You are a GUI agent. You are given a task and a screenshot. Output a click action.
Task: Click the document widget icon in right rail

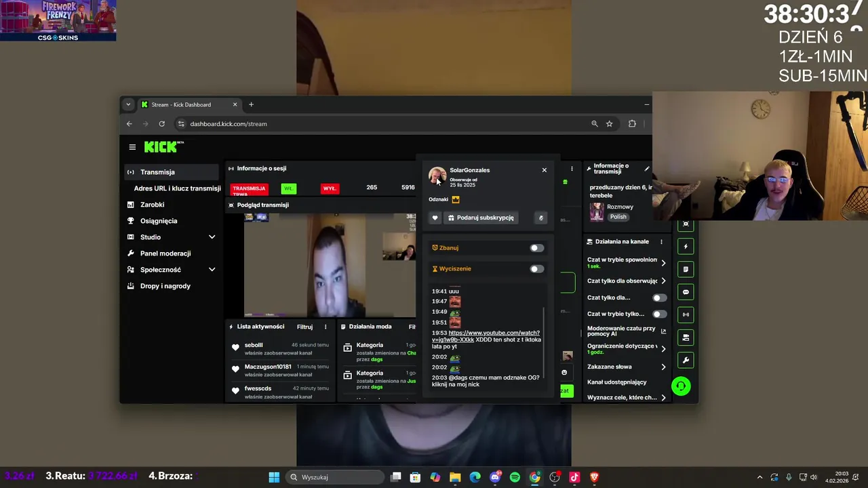(x=686, y=270)
